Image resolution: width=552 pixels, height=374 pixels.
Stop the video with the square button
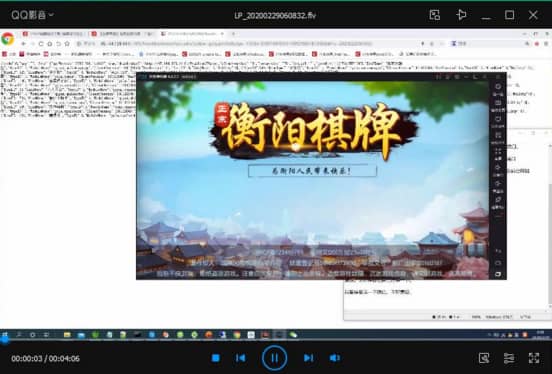pyautogui.click(x=216, y=358)
